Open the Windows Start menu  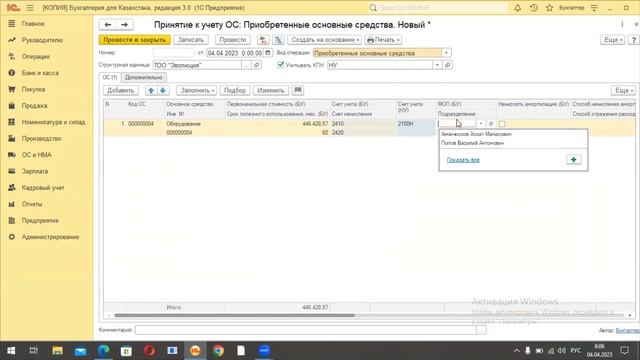click(x=11, y=351)
